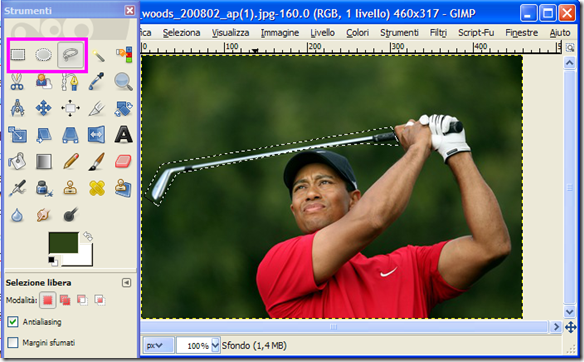Set selection mode to Add
584x362 pixels.
click(x=65, y=300)
